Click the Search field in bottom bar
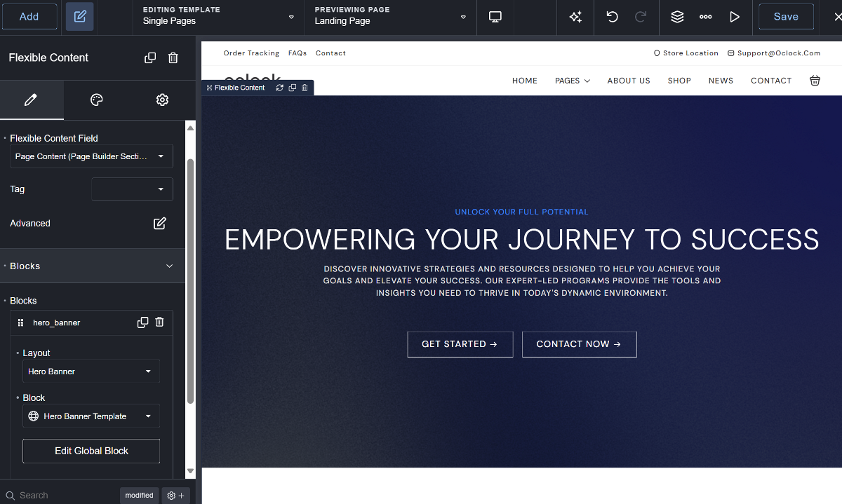 [63, 495]
